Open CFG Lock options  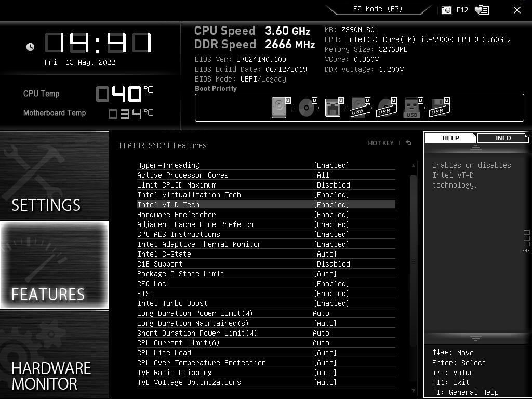pos(266,284)
